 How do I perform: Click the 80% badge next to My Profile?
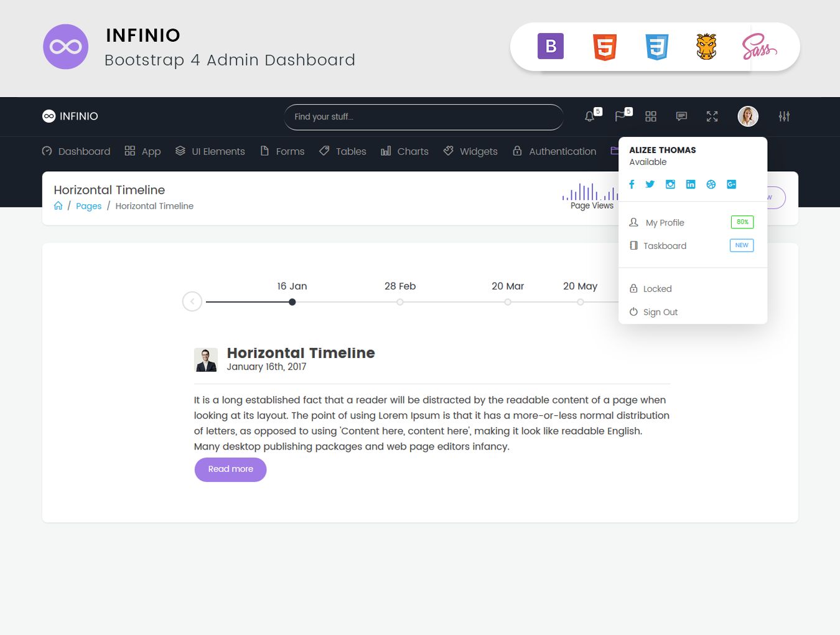[x=742, y=222]
